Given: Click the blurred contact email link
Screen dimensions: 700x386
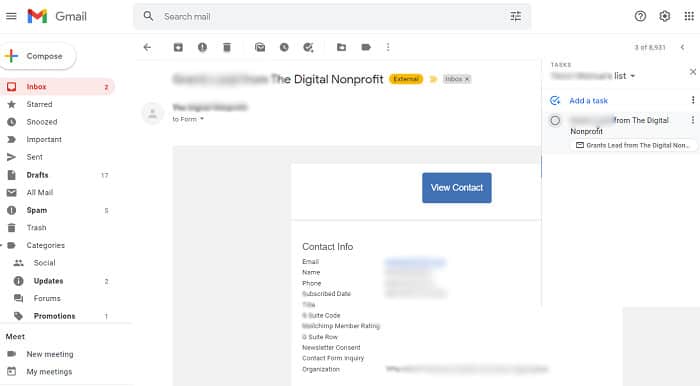Looking at the screenshot, I should [x=415, y=262].
